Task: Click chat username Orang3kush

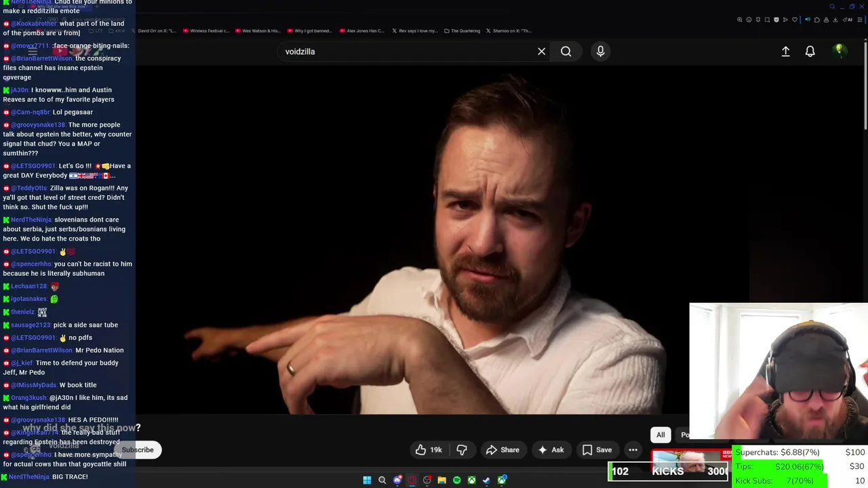Action: click(x=28, y=398)
